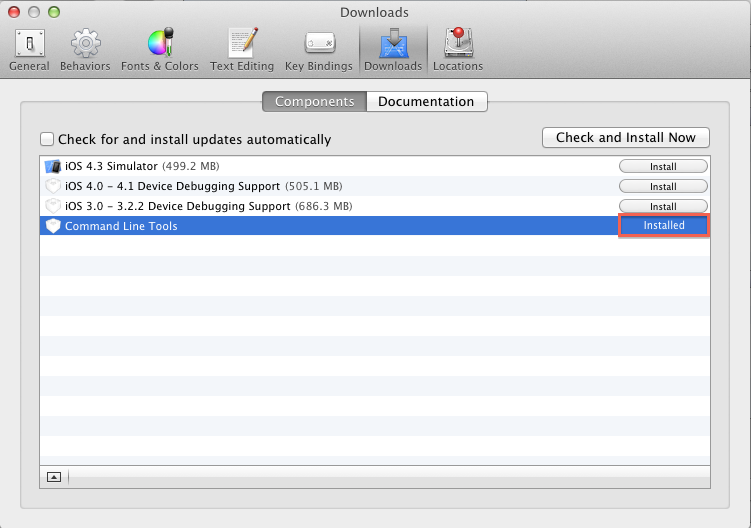Click Installed status for Command Line Tools
751x528 pixels.
pos(664,225)
